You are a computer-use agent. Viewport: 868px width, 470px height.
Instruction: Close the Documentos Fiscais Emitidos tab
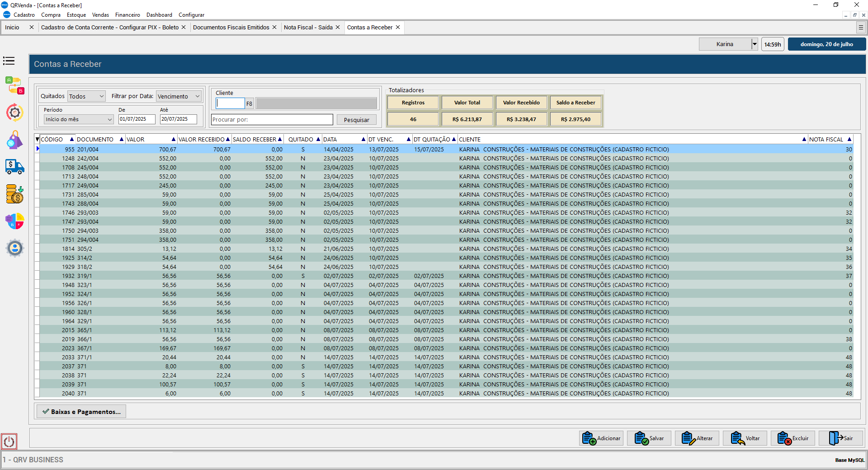point(274,28)
